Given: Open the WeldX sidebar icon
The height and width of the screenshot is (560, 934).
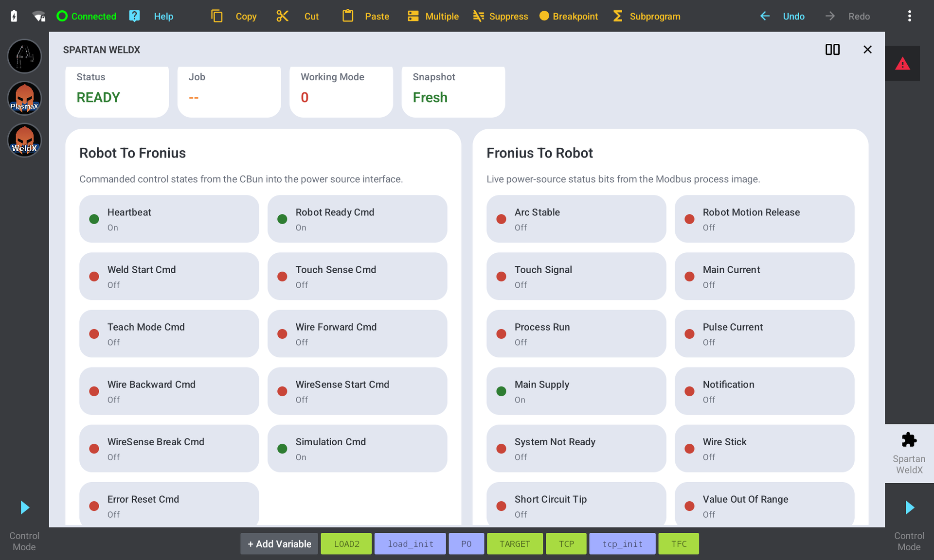Looking at the screenshot, I should click(24, 140).
